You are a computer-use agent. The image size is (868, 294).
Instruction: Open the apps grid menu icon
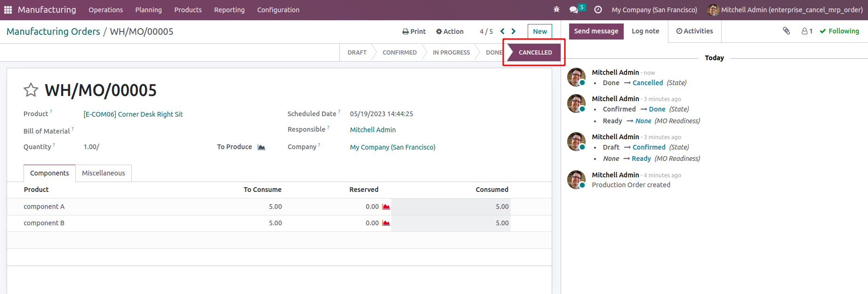tap(8, 10)
